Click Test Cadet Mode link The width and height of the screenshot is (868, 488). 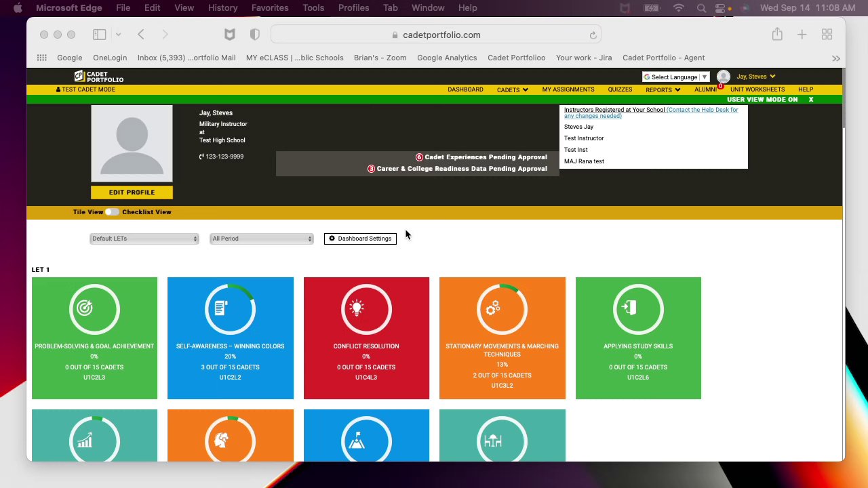85,89
